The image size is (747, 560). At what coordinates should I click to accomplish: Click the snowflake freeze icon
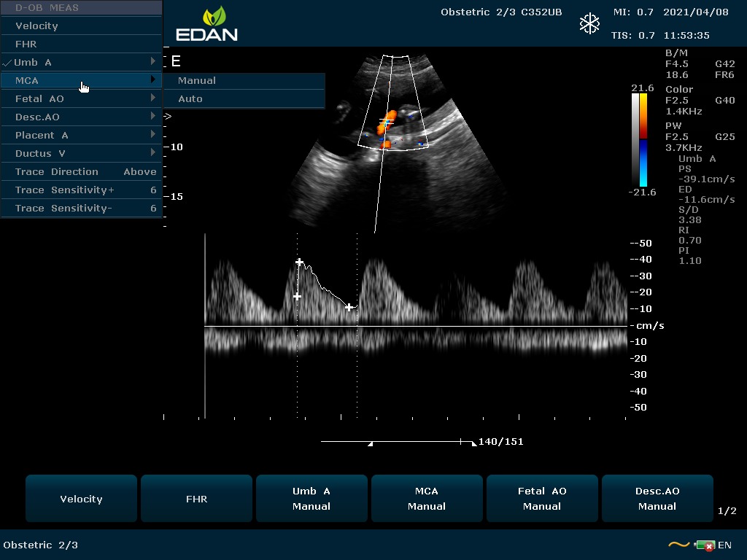coord(589,23)
